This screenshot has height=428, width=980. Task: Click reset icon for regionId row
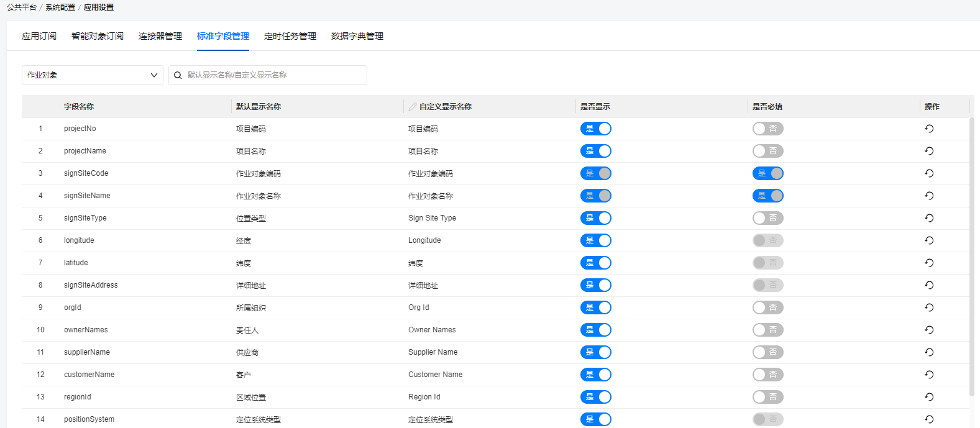click(929, 397)
